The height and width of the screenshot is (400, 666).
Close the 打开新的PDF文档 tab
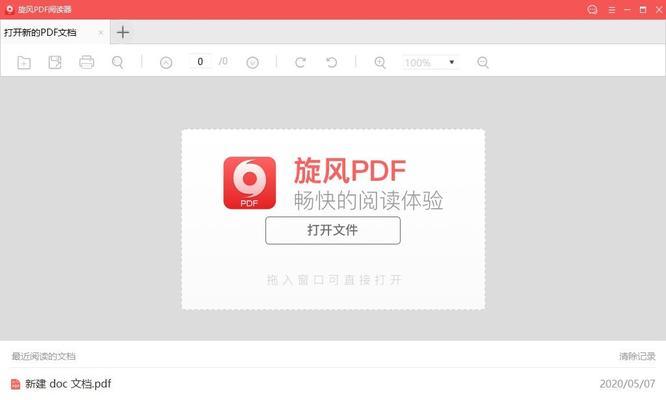(101, 33)
